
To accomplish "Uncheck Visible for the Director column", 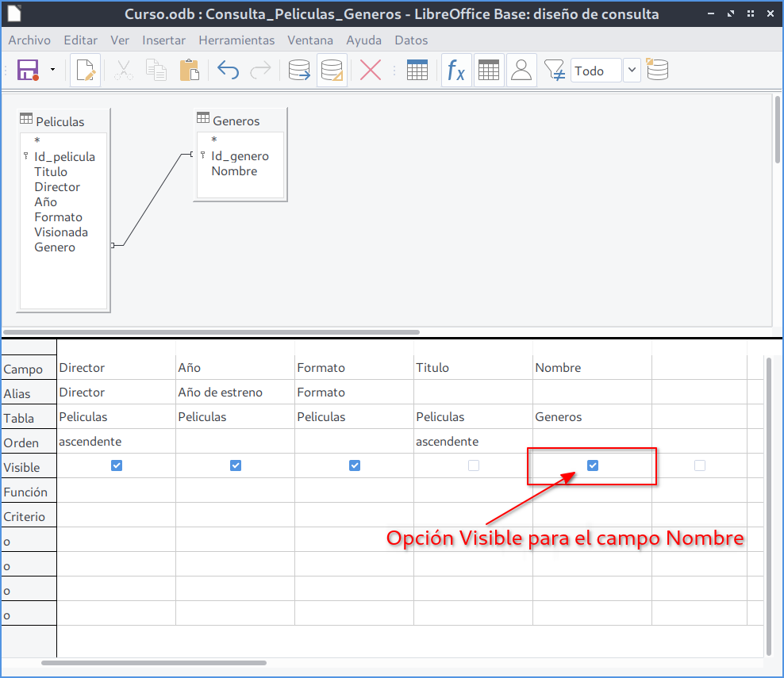I will 117,465.
